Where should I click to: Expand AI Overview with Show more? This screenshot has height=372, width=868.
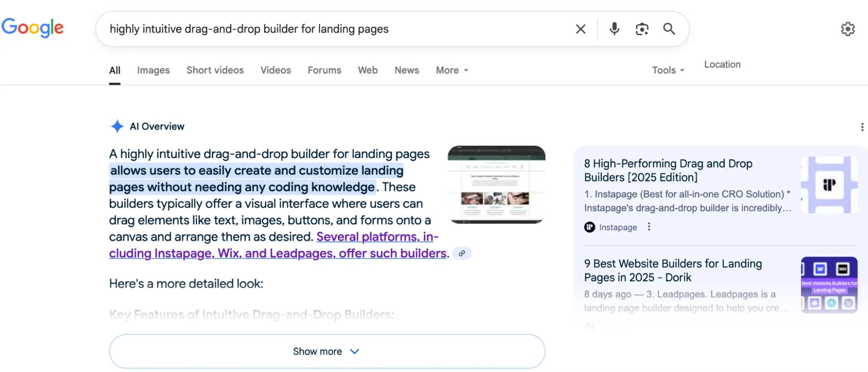point(327,351)
